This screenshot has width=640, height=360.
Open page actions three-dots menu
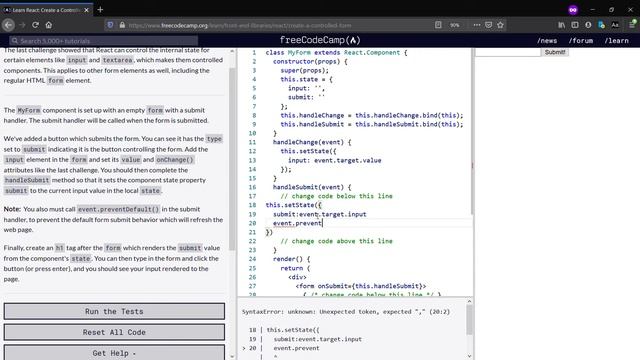pyautogui.click(x=476, y=25)
